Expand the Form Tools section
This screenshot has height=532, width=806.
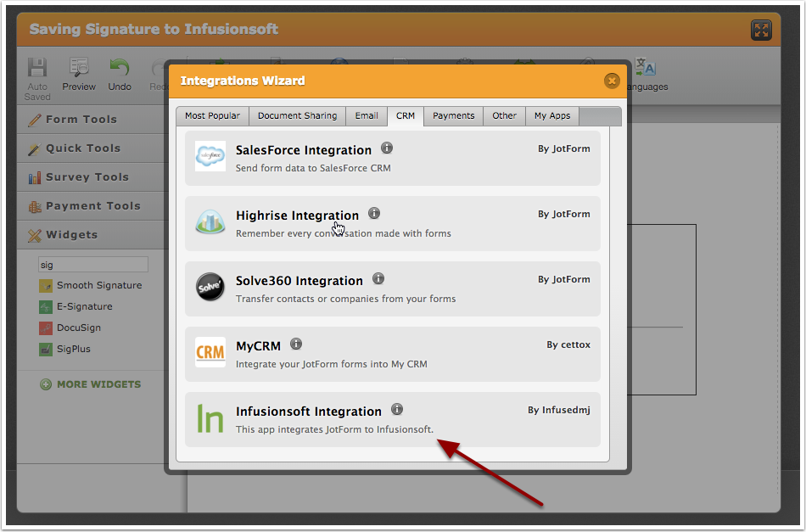pos(93,120)
